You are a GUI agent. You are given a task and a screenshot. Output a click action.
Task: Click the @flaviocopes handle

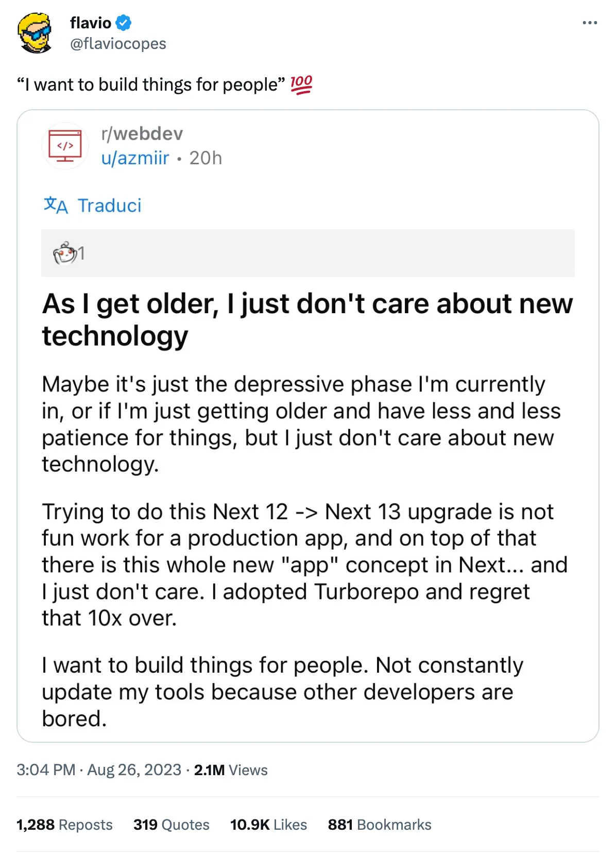point(117,44)
